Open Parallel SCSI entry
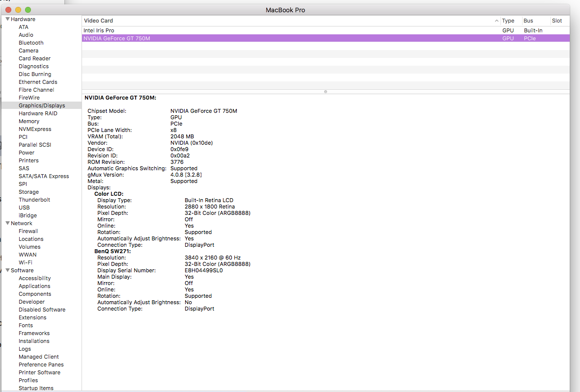The height and width of the screenshot is (392, 580). click(35, 145)
